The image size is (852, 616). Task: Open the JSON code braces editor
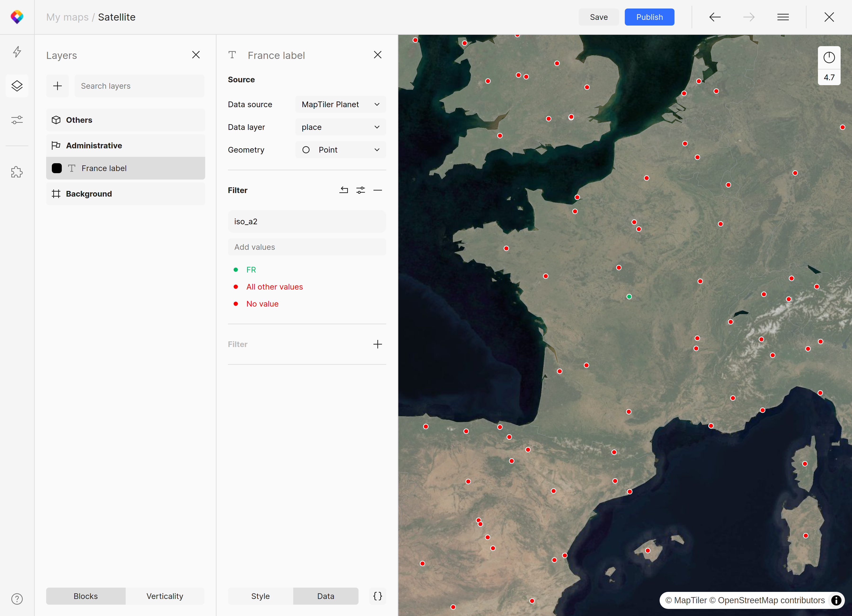click(x=377, y=596)
